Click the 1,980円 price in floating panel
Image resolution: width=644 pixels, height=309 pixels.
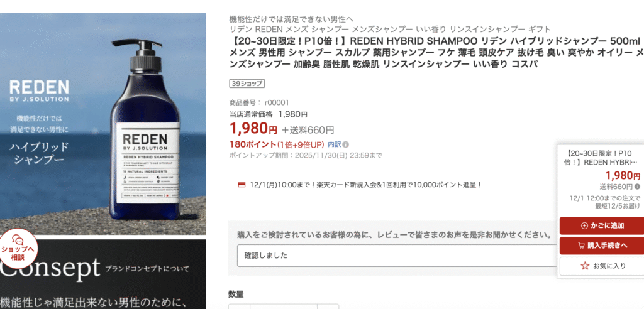(623, 176)
